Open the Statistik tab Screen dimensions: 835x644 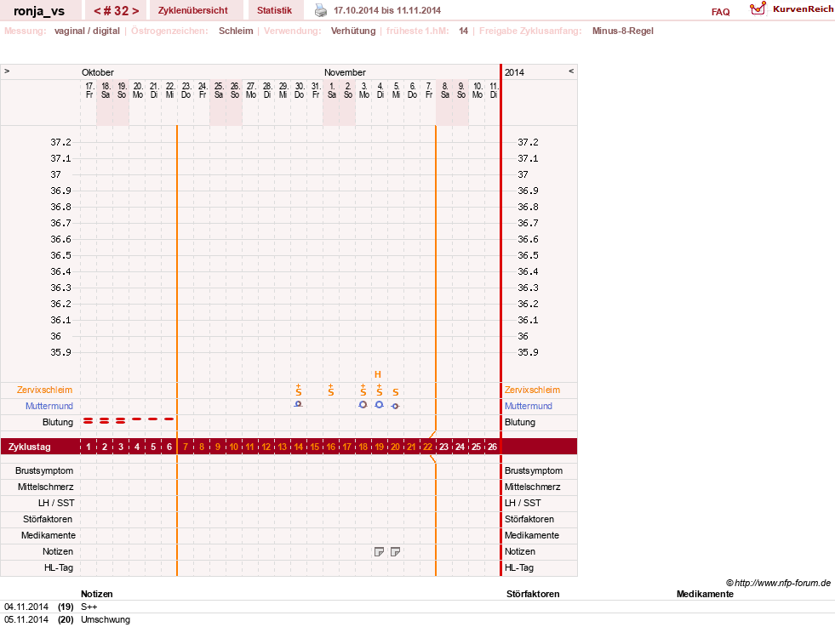(x=274, y=10)
